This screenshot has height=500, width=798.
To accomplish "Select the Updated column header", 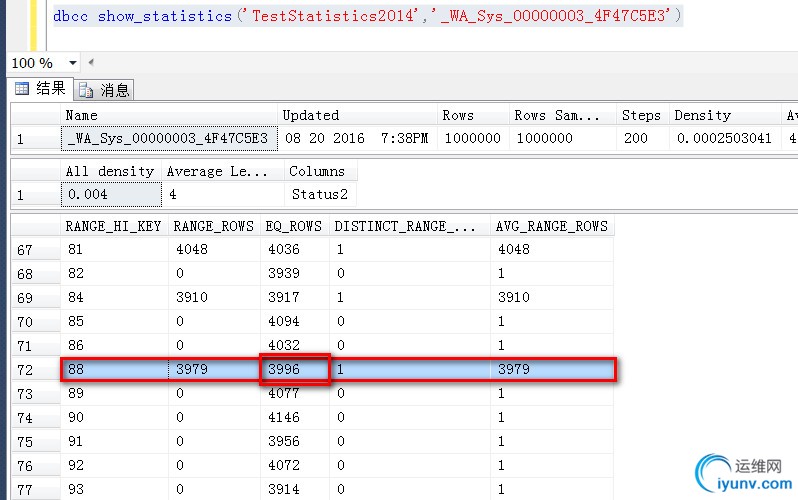I will tap(357, 116).
